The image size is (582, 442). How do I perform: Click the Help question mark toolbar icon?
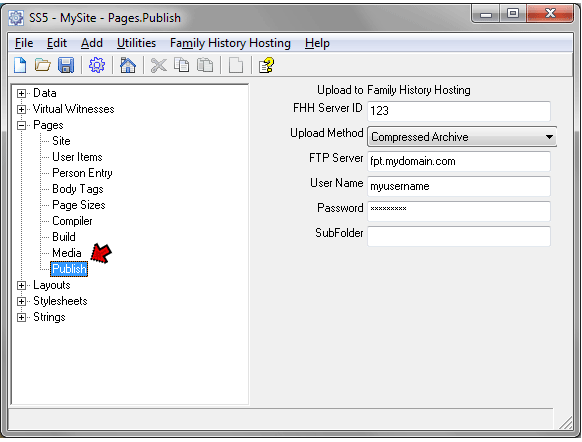click(267, 65)
